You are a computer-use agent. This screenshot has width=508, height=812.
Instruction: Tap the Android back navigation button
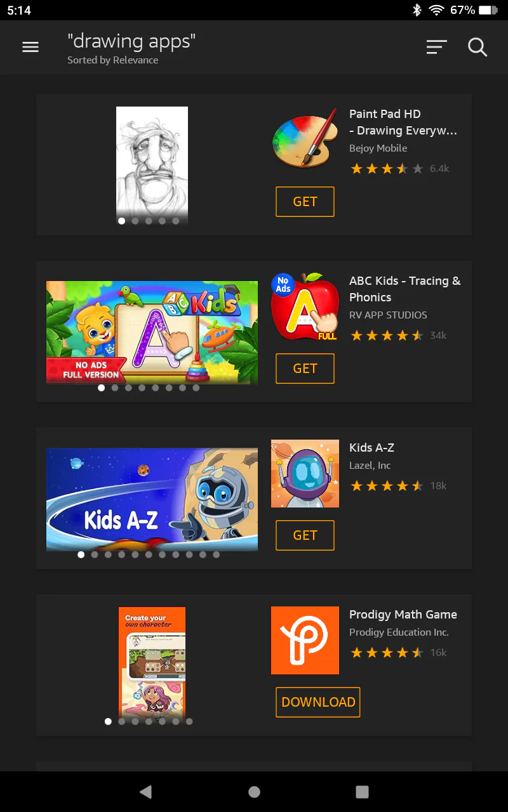(x=146, y=791)
